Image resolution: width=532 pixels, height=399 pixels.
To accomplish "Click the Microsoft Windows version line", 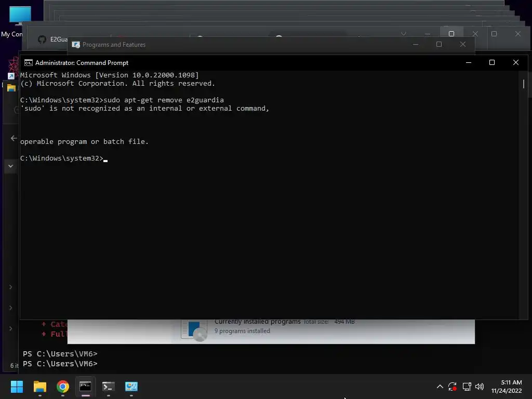I will (x=110, y=75).
